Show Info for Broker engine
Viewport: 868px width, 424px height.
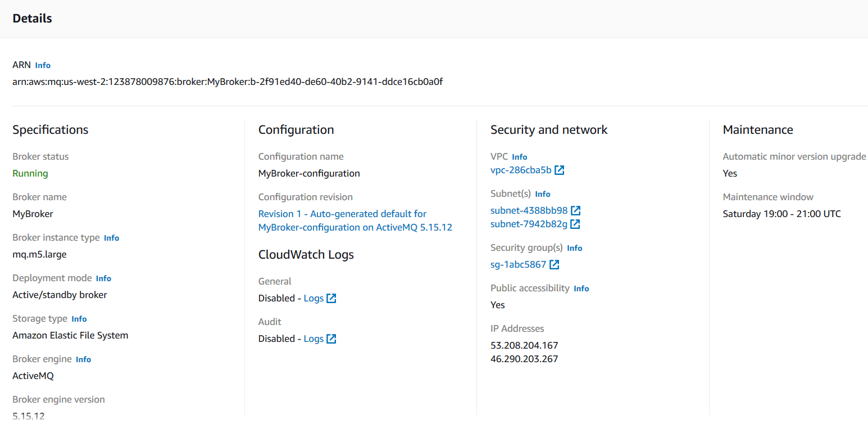[83, 359]
